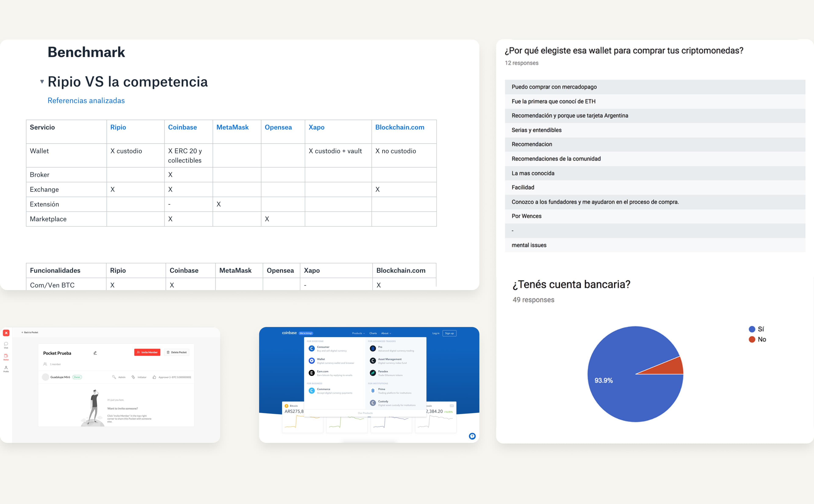Open the Ripio link in the Servicio table header
The image size is (814, 504).
pos(118,127)
